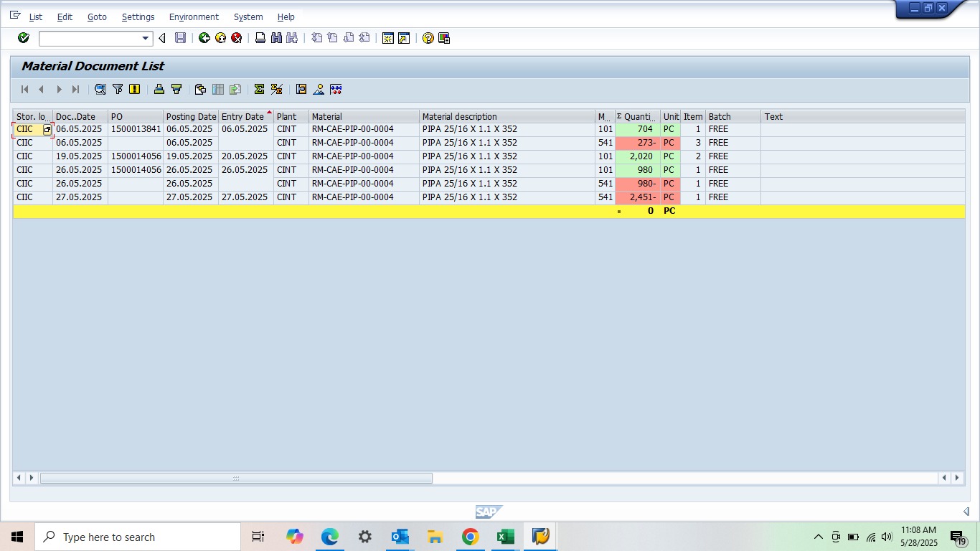Open the Details magnifier icon in the list toolbar

tap(100, 89)
